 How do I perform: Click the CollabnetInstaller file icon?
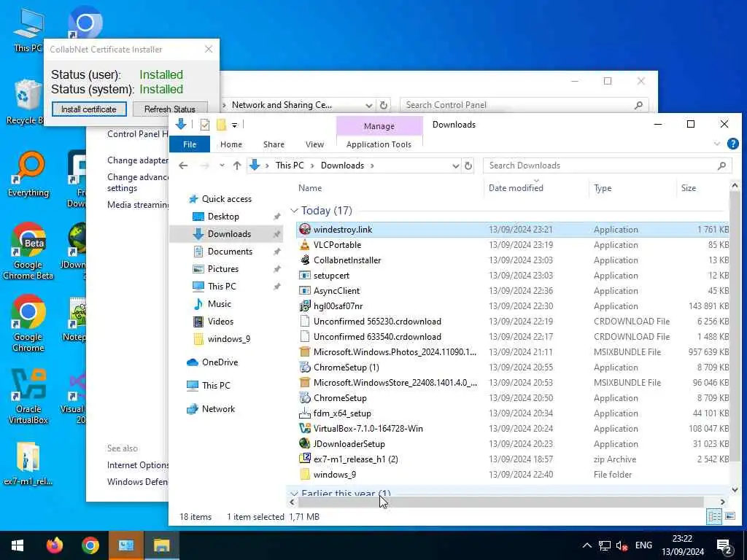point(304,260)
